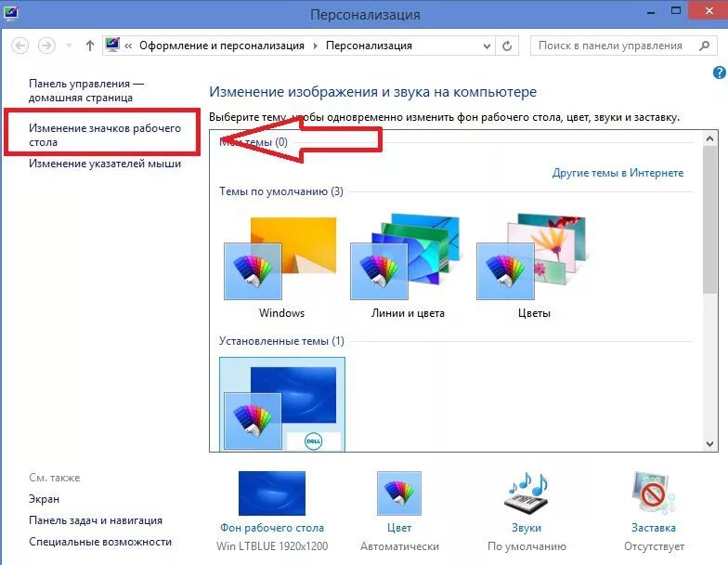Image resolution: width=728 pixels, height=565 pixels.
Task: Expand breadcrumb arrow after Оформление и персонализация
Action: (316, 46)
